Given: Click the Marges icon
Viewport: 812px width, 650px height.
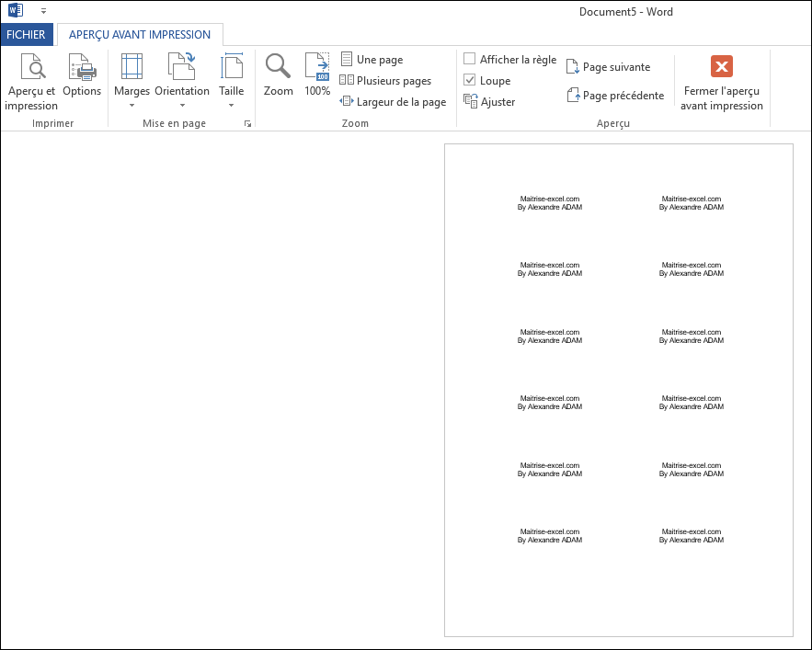Looking at the screenshot, I should tap(132, 66).
